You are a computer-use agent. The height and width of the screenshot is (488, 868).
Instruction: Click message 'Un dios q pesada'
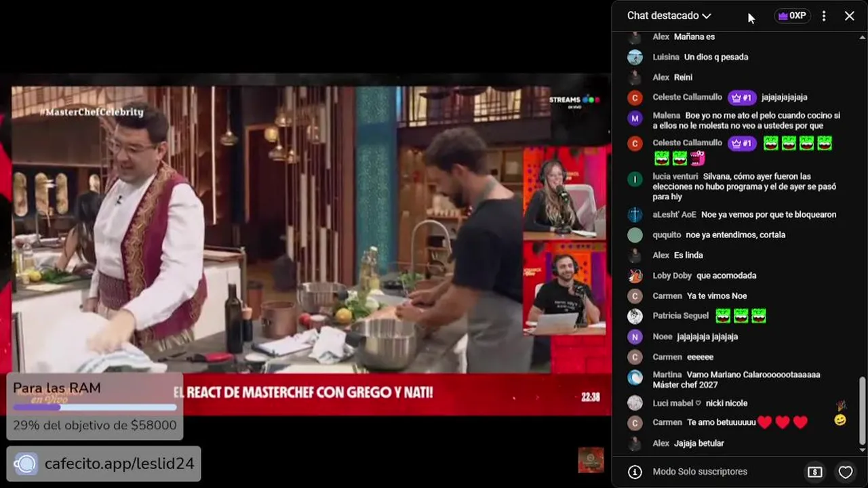click(x=716, y=57)
